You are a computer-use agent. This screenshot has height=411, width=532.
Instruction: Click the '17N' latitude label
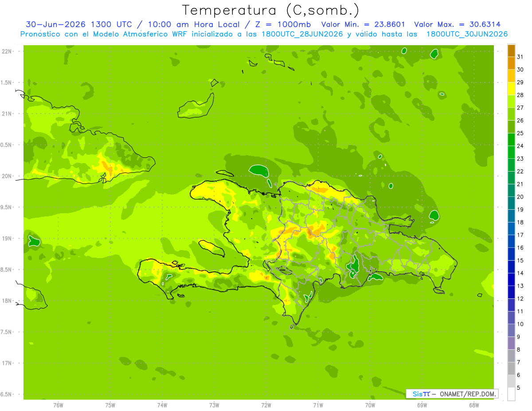(x=7, y=363)
